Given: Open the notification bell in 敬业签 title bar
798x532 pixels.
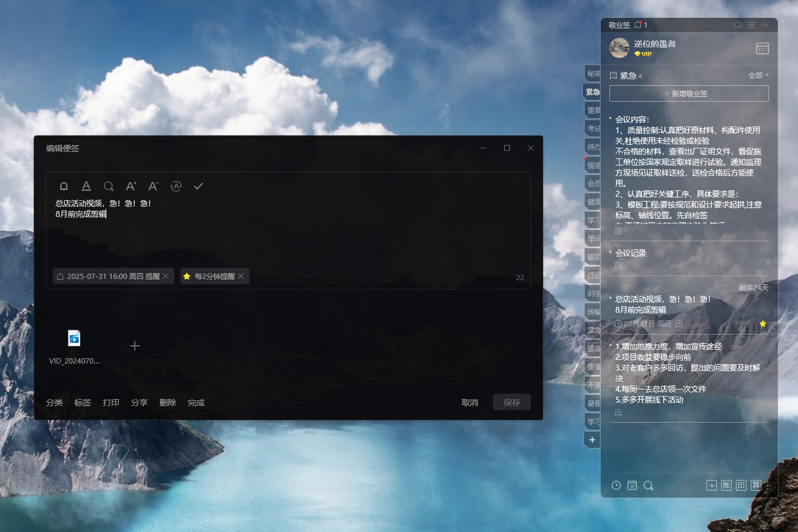Looking at the screenshot, I should pyautogui.click(x=638, y=25).
